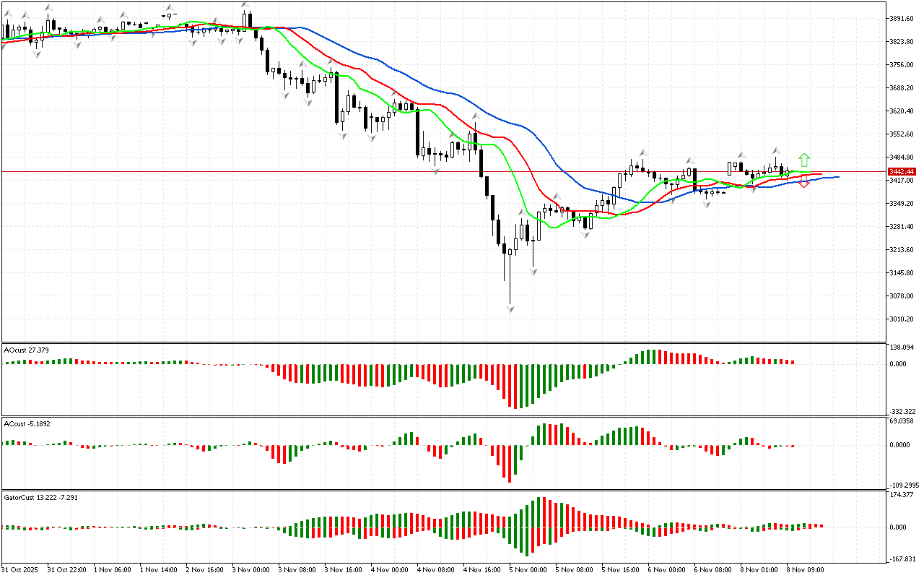The image size is (924, 578).
Task: Click the 5 Nov 00:00 time label
Action: pyautogui.click(x=527, y=569)
